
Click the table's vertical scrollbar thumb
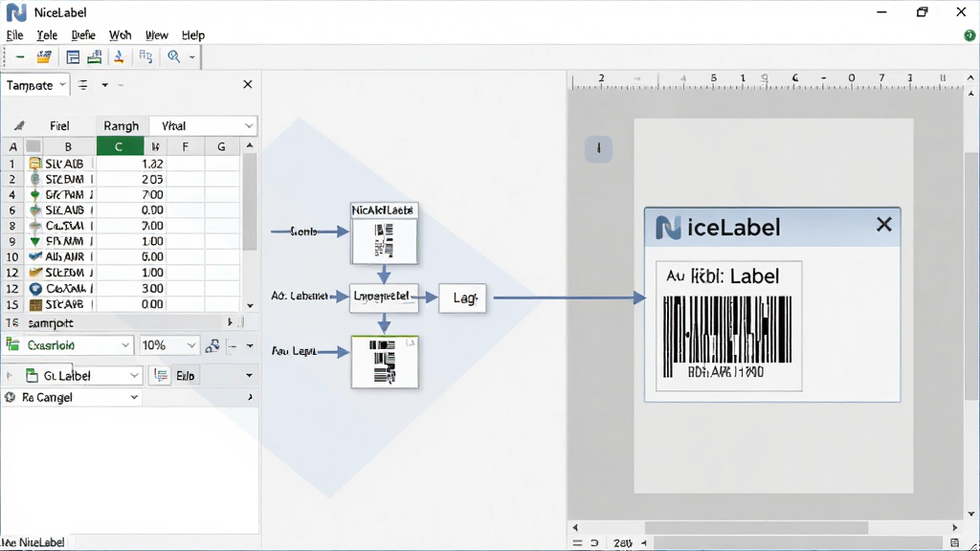250,202
